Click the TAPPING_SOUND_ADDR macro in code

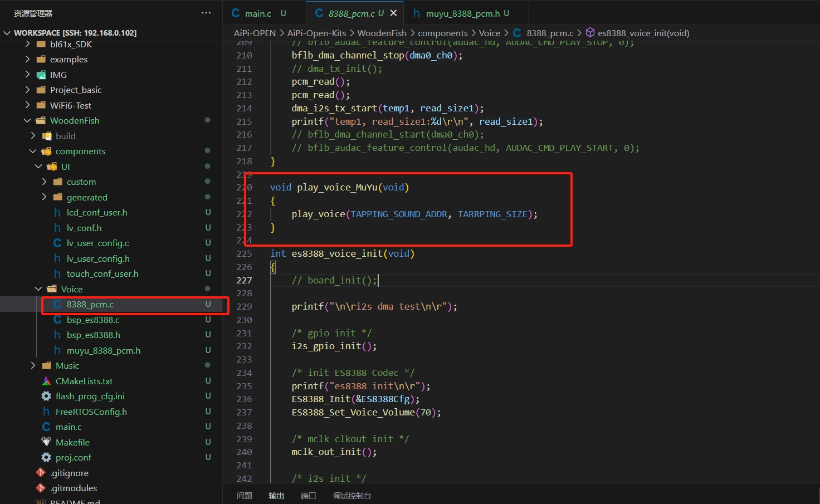[x=399, y=214]
